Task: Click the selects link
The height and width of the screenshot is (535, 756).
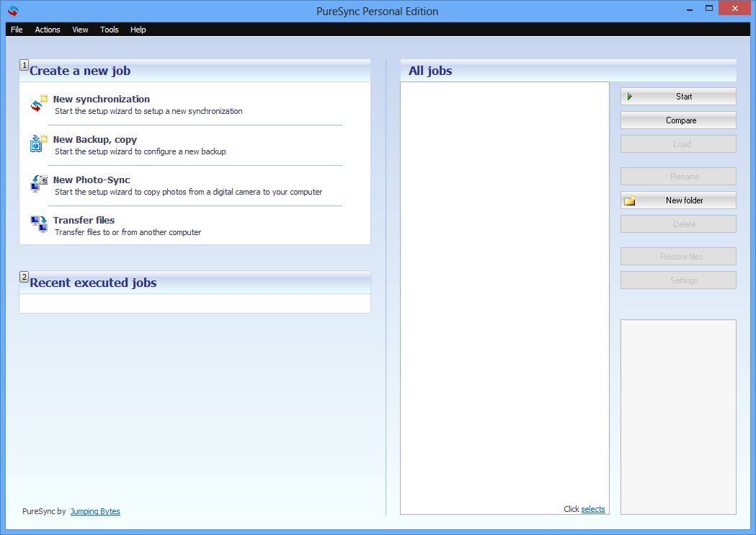Action: [x=593, y=509]
